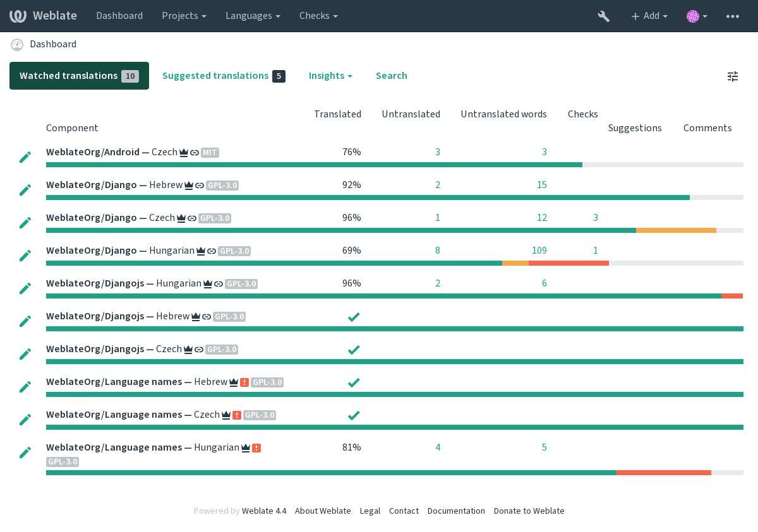Click pencil icon for Djangojs Czech row
The width and height of the screenshot is (758, 532).
pos(25,353)
